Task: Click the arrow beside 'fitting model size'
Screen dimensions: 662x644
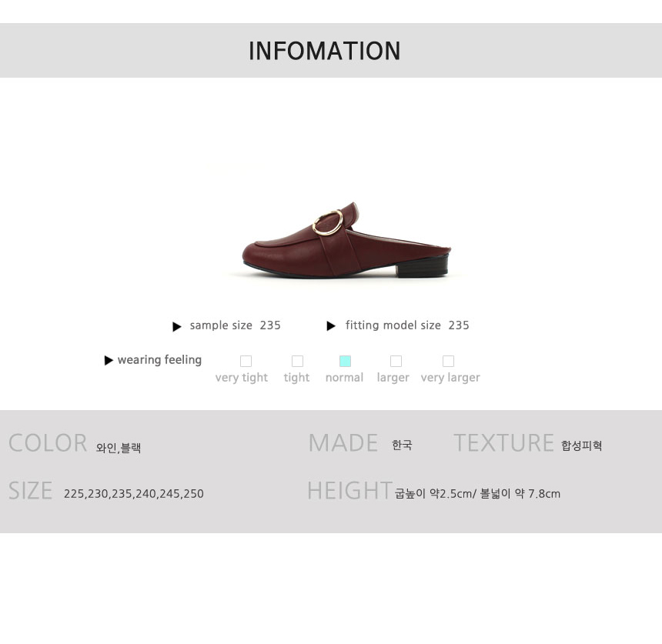Action: [x=331, y=326]
